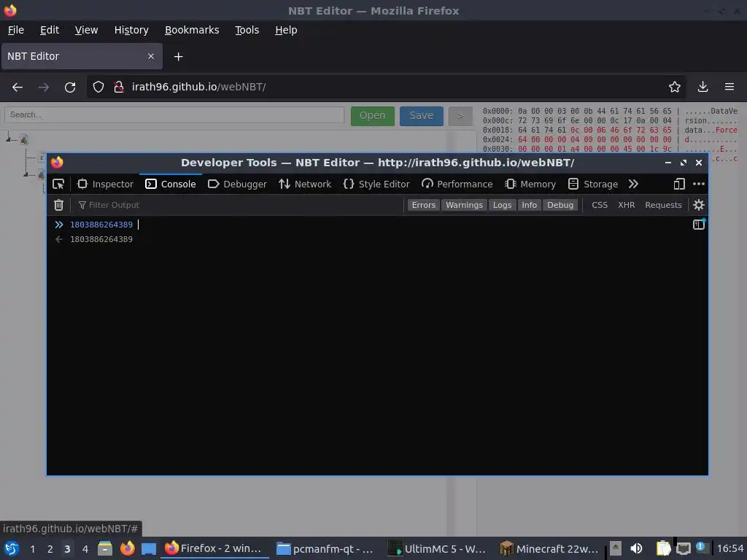
Task: Open the application launcher start menu icon
Action: point(12,548)
